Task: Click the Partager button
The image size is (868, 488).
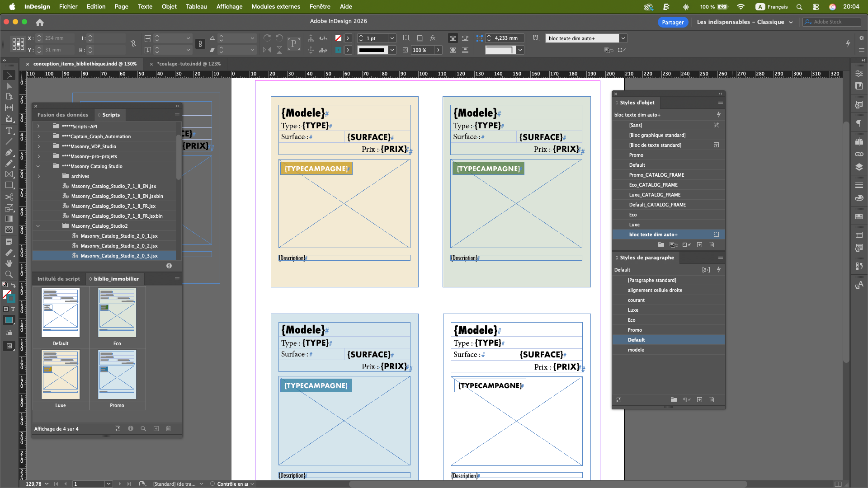Action: (672, 22)
